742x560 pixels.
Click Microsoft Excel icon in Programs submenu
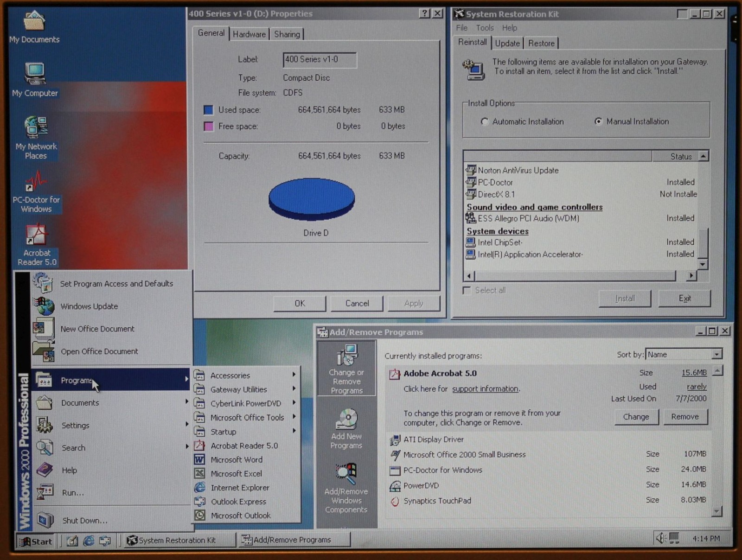pos(199,473)
